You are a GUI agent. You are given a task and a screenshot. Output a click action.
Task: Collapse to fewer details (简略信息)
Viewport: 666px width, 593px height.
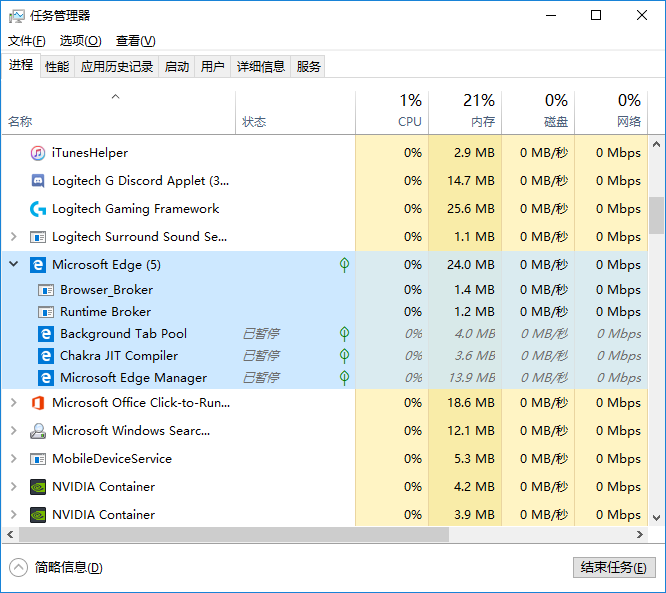(x=56, y=568)
